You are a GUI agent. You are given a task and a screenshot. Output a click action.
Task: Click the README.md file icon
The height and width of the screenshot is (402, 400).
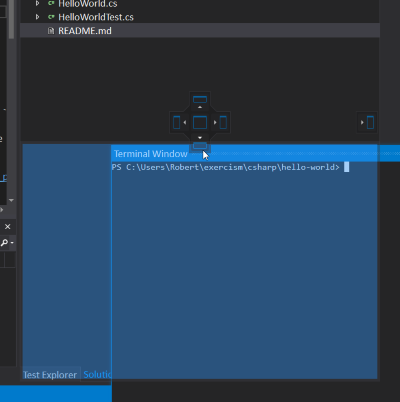[51, 31]
